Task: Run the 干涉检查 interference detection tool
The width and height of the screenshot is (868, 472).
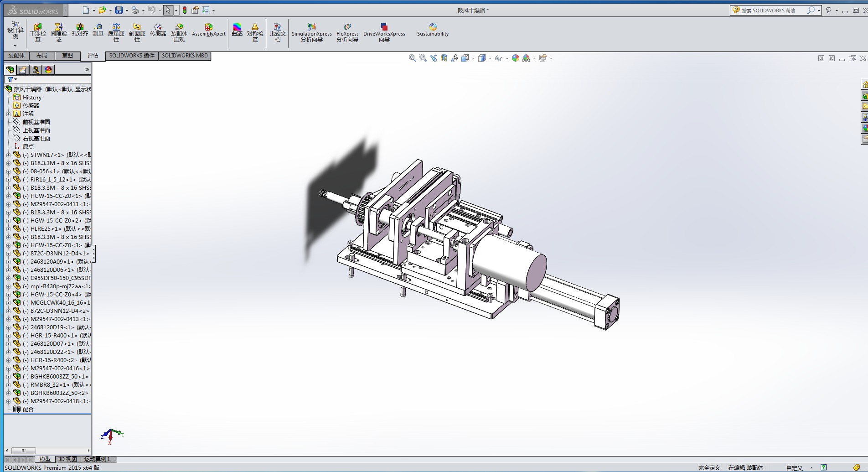Action: (38, 31)
